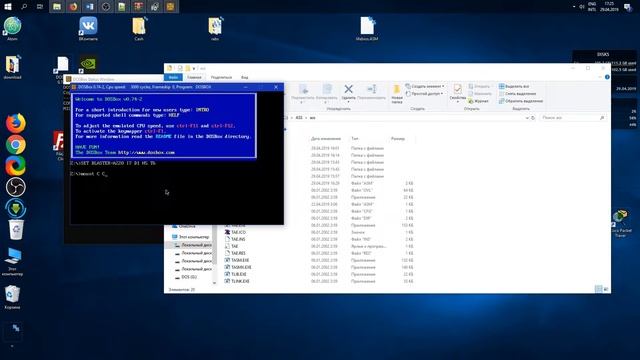Click the DOSBox 0.74-2 window title bar
The image size is (640, 360).
pyautogui.click(x=177, y=87)
